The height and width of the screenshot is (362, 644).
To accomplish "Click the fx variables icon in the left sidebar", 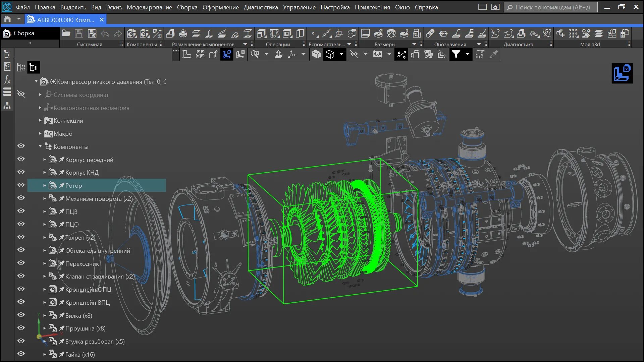I will [7, 79].
